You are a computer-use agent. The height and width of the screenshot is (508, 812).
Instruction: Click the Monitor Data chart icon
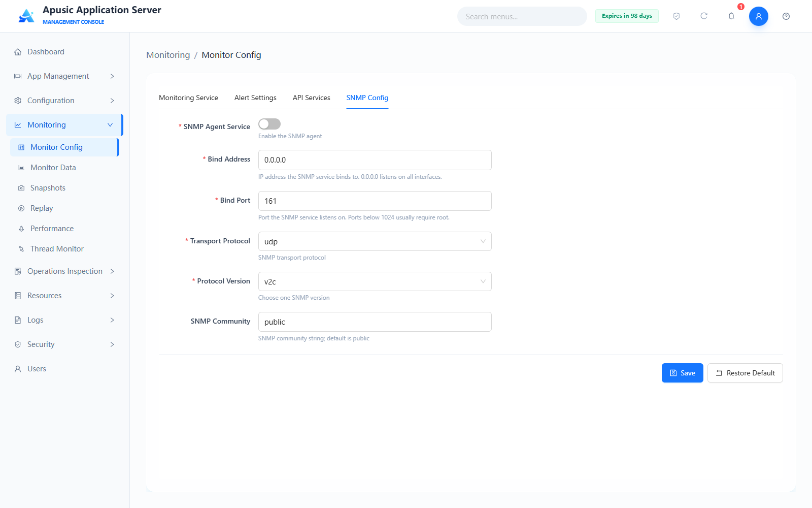pos(21,168)
